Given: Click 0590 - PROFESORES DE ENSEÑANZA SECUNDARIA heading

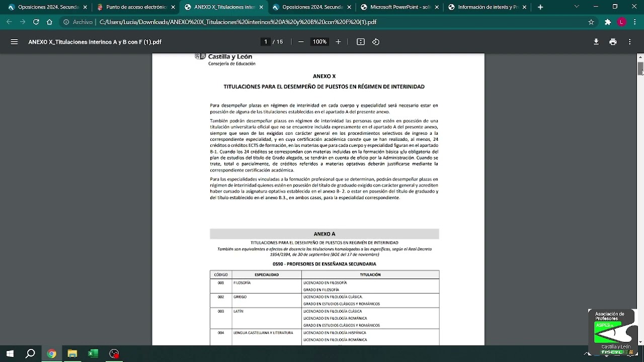Looking at the screenshot, I should pyautogui.click(x=325, y=264).
